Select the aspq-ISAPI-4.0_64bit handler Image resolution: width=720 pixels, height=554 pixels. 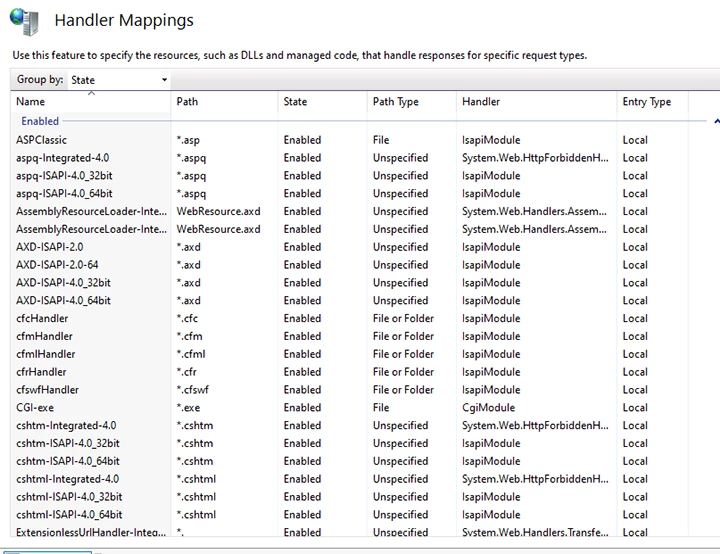point(64,193)
